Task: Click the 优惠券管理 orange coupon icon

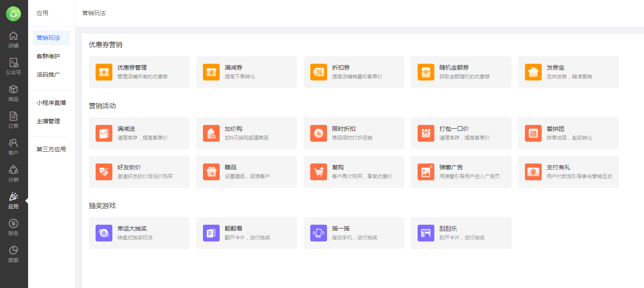Action: [x=104, y=72]
